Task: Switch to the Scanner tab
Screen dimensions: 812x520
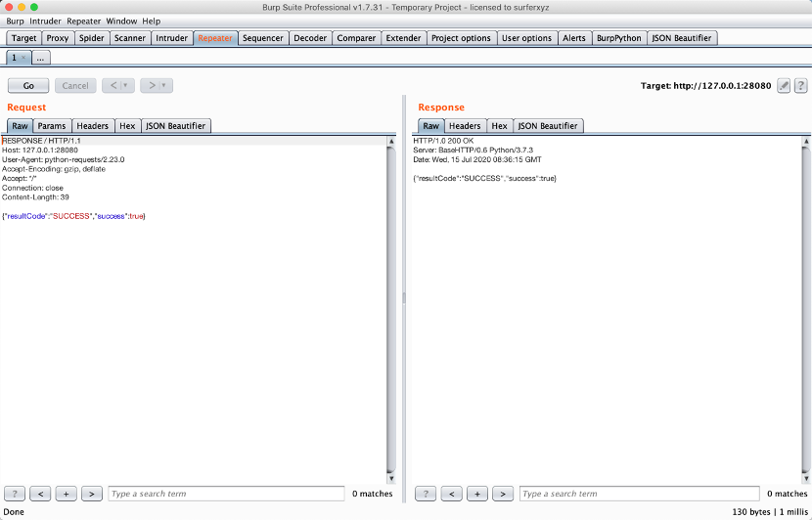Action: click(130, 38)
